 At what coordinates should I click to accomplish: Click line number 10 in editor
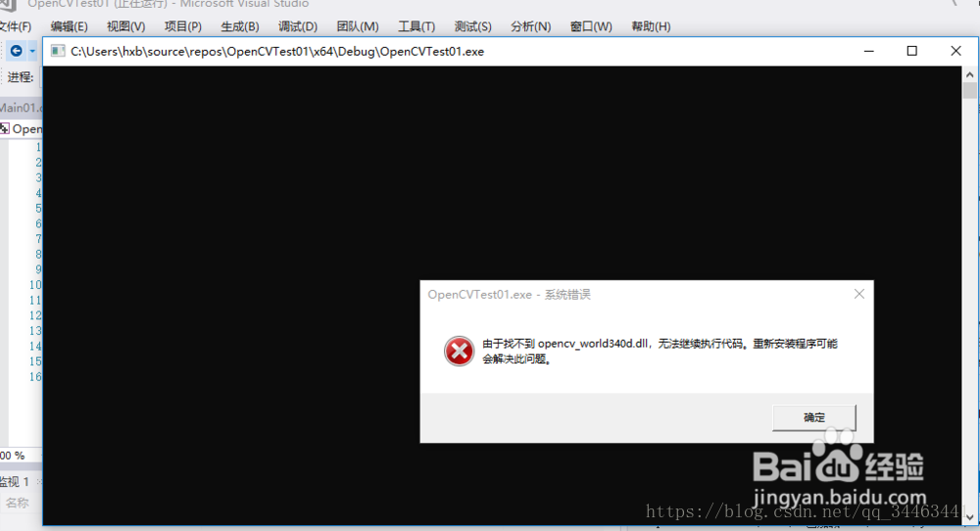(35, 285)
